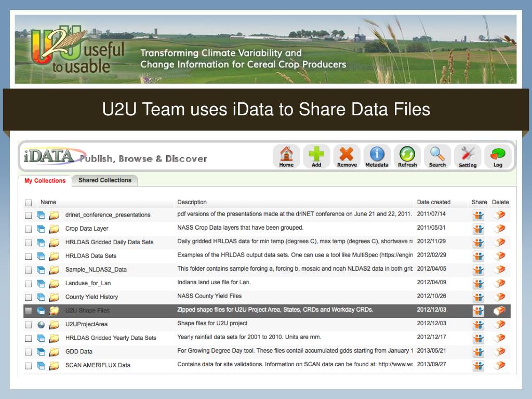Delete the SCAN AMERIFLUX Data collection
This screenshot has width=532, height=399.
coord(499,365)
